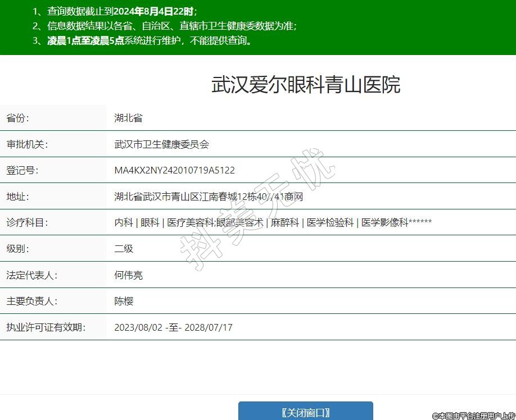Click the 地址 field label

(18, 197)
